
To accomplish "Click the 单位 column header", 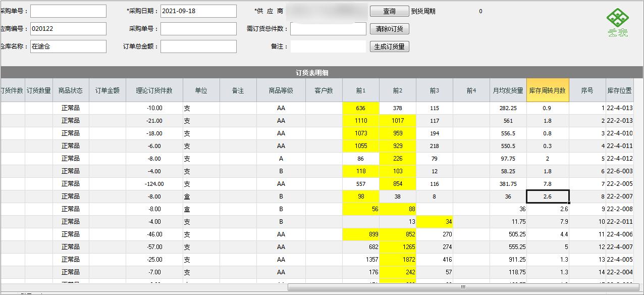I will [x=201, y=90].
